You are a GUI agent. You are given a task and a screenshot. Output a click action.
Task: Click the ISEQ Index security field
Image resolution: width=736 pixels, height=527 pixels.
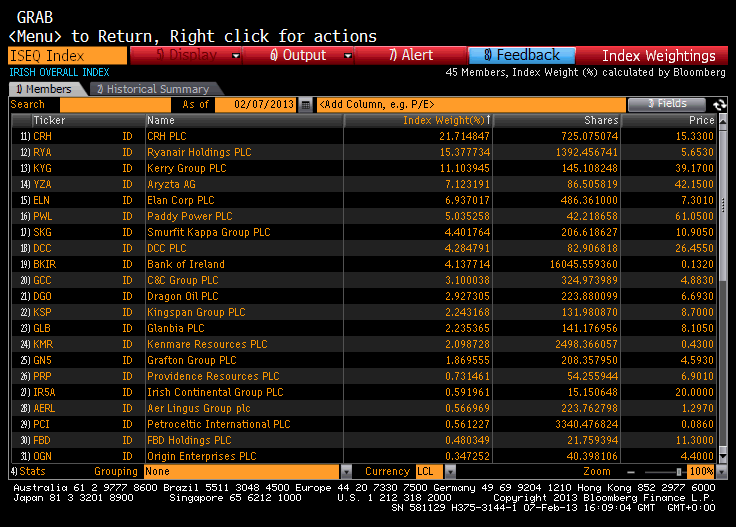68,56
